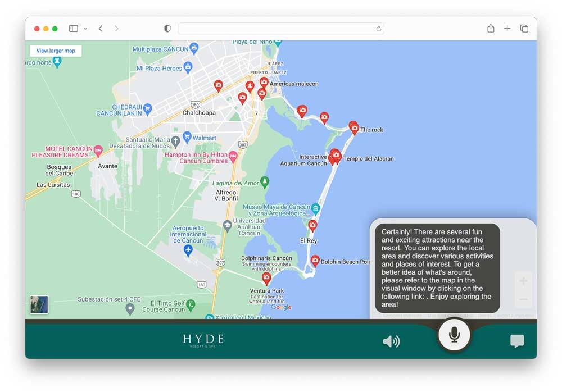The height and width of the screenshot is (392, 562).
Task: Click the HYDE Resort & Spa logo
Action: (203, 340)
